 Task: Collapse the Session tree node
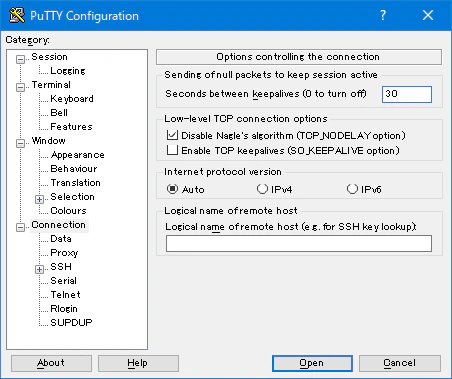tap(21, 59)
